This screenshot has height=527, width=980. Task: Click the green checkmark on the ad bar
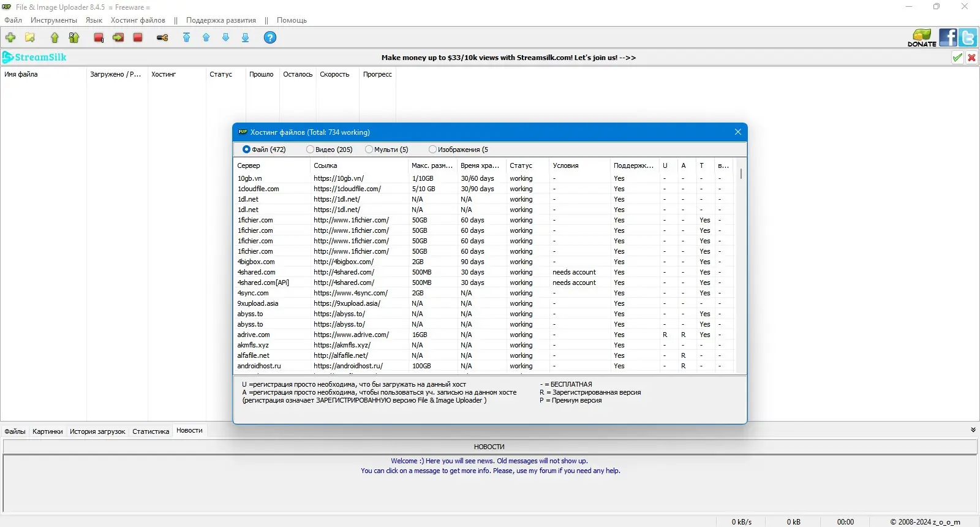957,58
